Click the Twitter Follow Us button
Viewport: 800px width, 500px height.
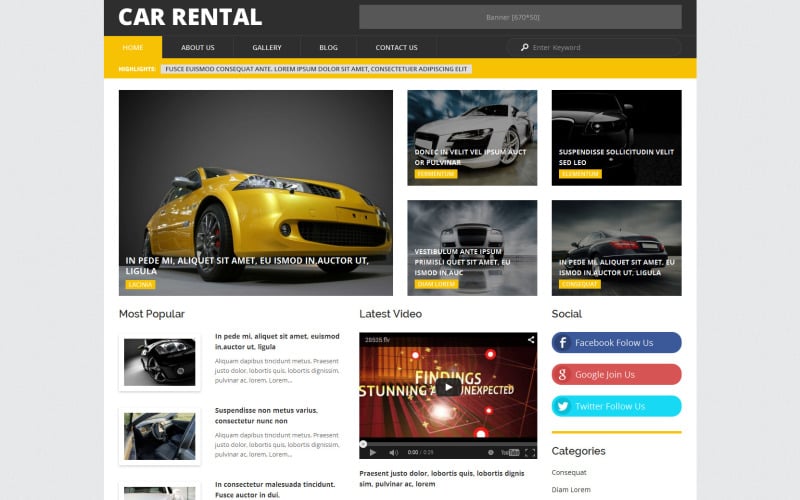(616, 406)
